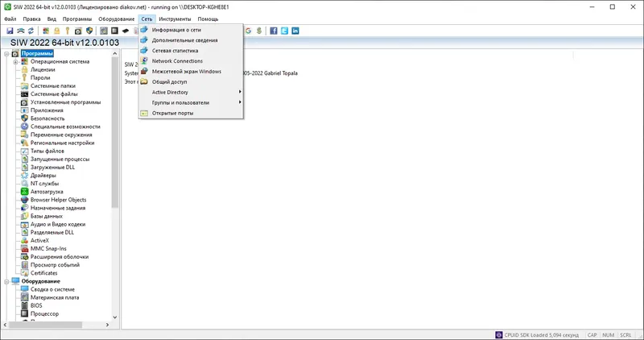The image size is (644, 340).
Task: Open the Вид menu
Action: tap(52, 19)
